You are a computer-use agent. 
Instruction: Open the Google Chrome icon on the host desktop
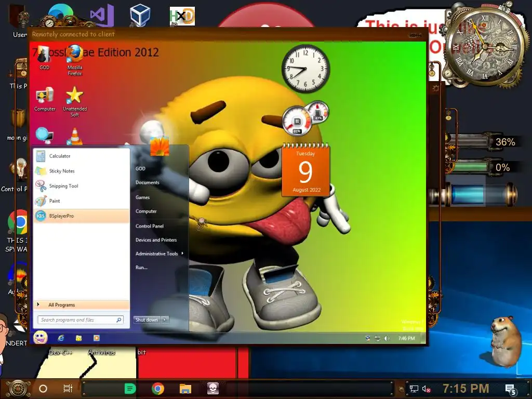[18, 222]
